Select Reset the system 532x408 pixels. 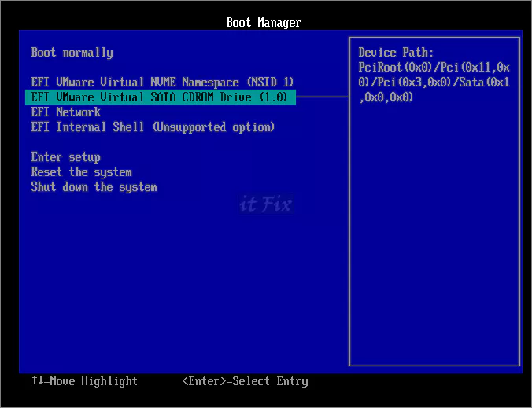(81, 172)
